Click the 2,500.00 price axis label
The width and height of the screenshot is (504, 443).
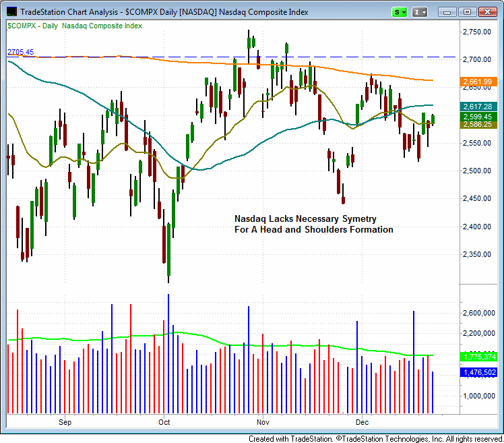click(477, 171)
